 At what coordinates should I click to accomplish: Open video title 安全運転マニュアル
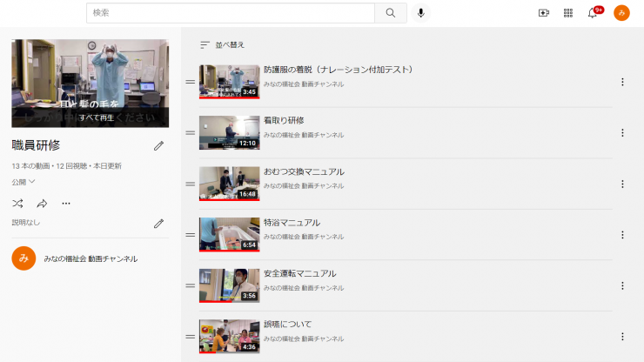pyautogui.click(x=300, y=273)
